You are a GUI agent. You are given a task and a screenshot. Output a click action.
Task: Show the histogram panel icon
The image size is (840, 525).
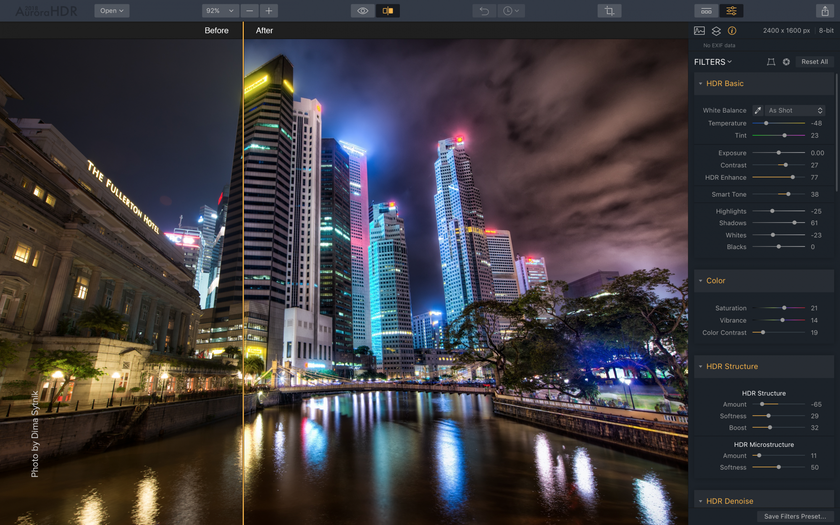tap(699, 31)
